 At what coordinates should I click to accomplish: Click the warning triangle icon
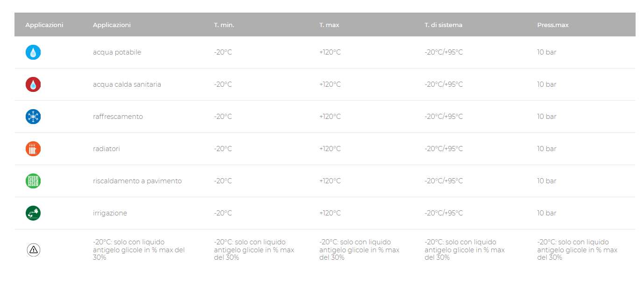click(33, 250)
